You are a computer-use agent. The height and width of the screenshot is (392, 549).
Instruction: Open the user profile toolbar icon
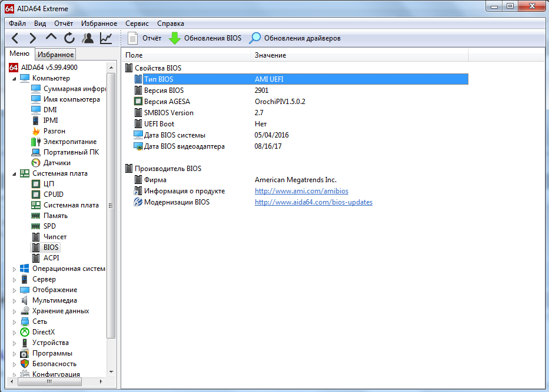click(88, 38)
